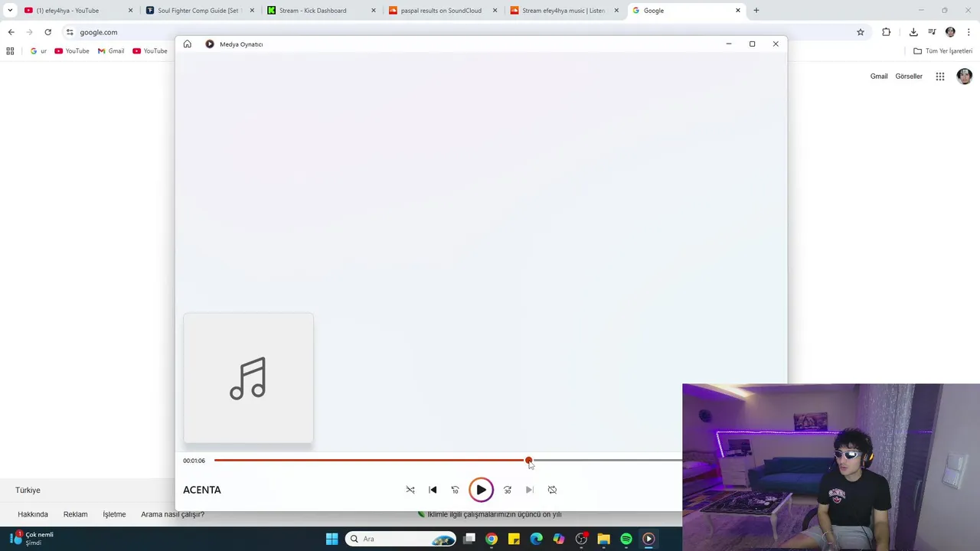This screenshot has width=980, height=551.
Task: Open the Gmail bookmark
Action: pyautogui.click(x=111, y=51)
